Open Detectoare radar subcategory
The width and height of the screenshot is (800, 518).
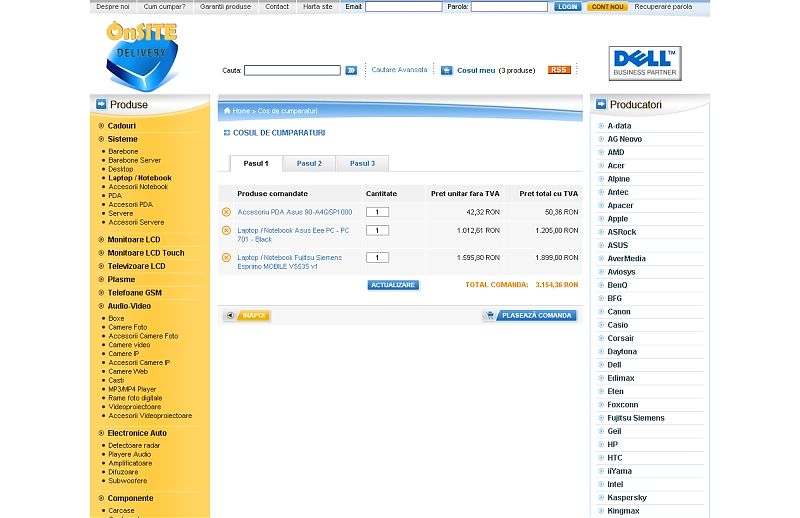pos(134,446)
